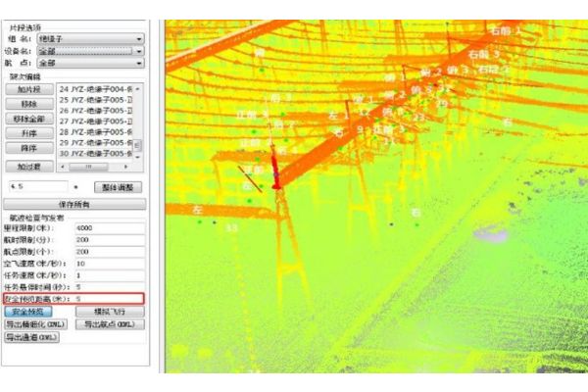This screenshot has height=392, width=588.
Task: Click the 加片段 button
Action: (28, 89)
